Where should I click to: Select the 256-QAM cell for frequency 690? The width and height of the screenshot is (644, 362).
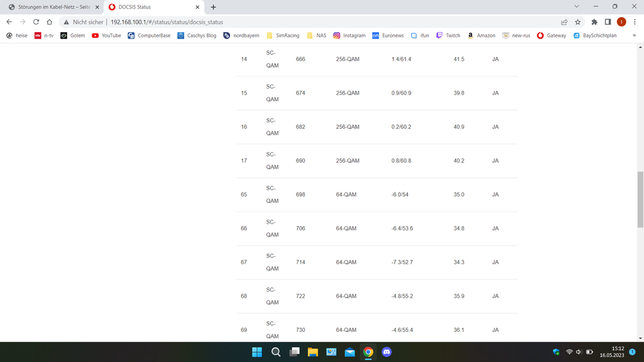pos(347,161)
